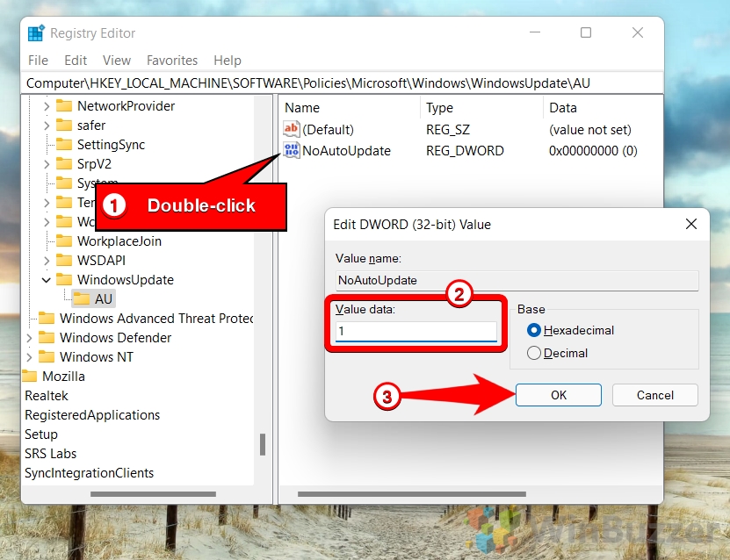730x560 pixels.
Task: Focus the Value data input field
Action: [x=416, y=331]
